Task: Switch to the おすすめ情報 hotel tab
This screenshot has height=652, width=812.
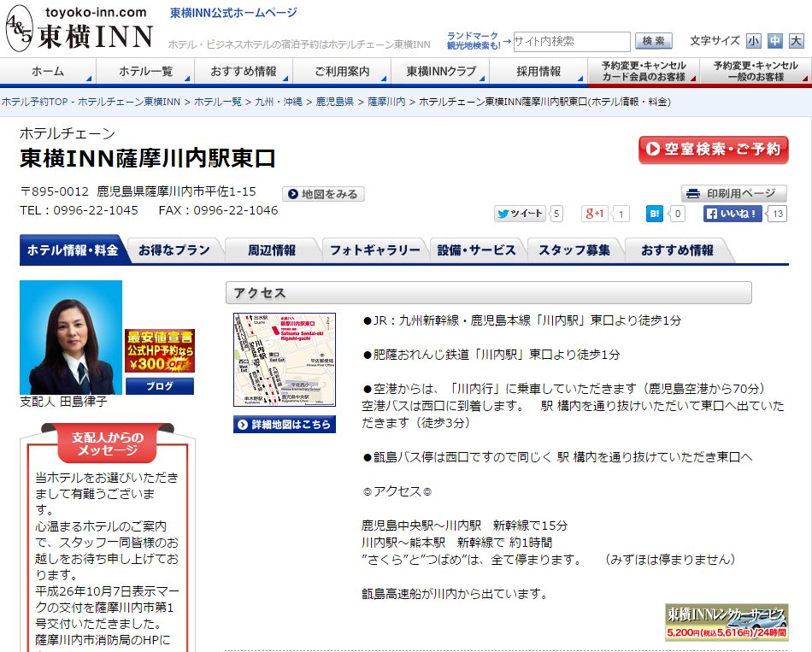Action: click(x=677, y=250)
